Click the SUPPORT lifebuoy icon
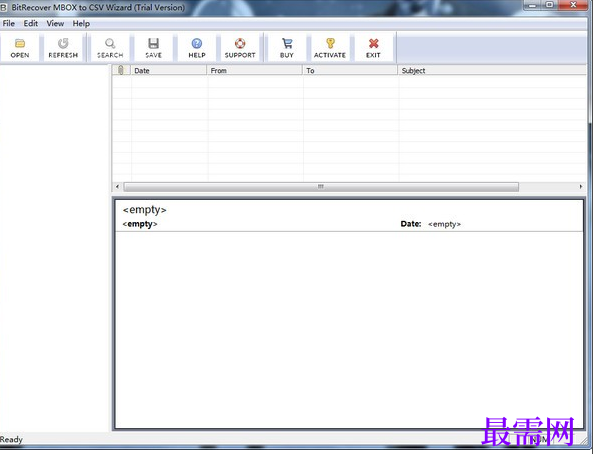Image resolution: width=593 pixels, height=463 pixels. pos(240,44)
